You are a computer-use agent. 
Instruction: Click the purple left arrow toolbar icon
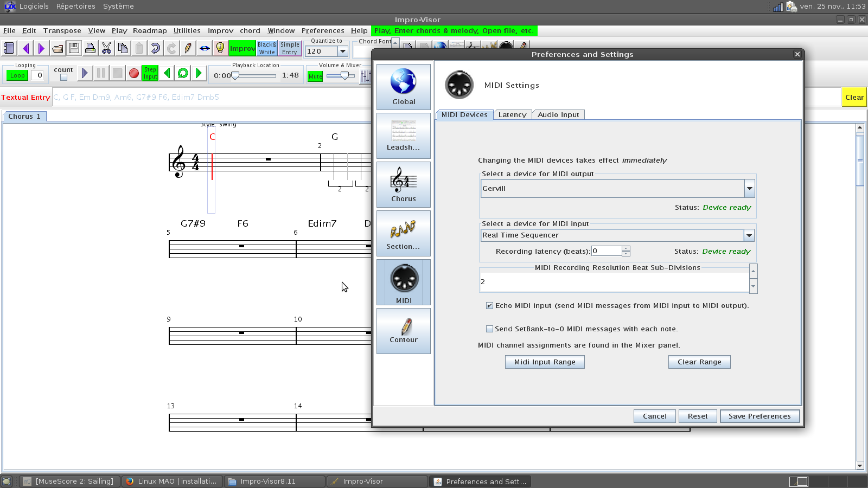point(25,48)
